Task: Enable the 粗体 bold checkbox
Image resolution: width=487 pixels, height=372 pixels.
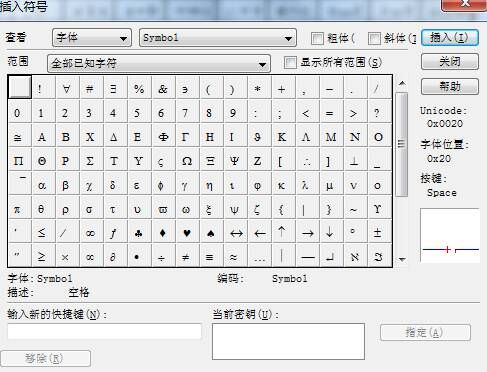Action: click(317, 38)
